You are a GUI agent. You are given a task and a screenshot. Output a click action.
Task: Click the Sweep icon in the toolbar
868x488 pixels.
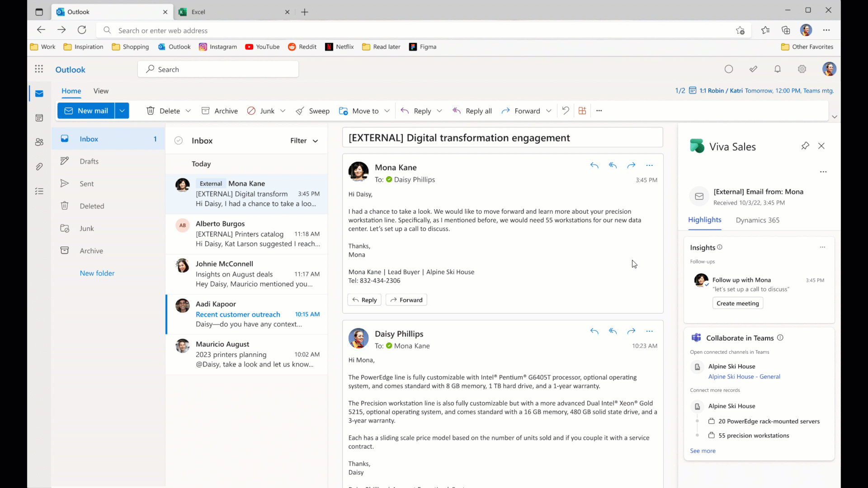click(x=301, y=111)
